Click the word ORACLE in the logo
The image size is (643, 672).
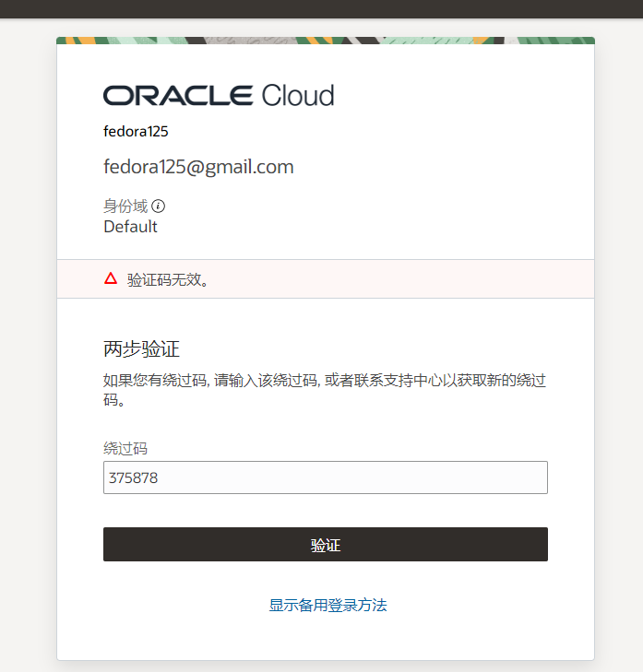tap(178, 95)
